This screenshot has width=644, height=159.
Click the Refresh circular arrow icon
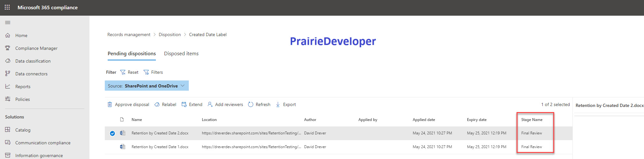[x=251, y=104]
